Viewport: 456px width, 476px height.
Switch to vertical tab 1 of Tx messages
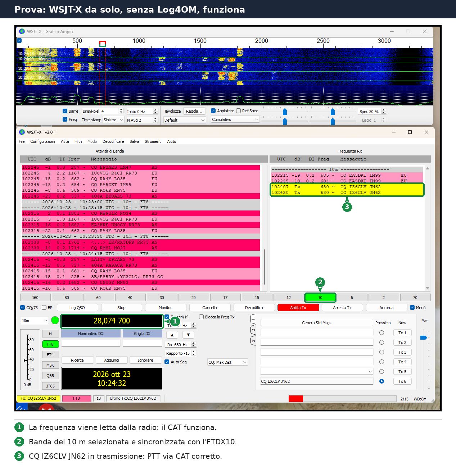253,319
